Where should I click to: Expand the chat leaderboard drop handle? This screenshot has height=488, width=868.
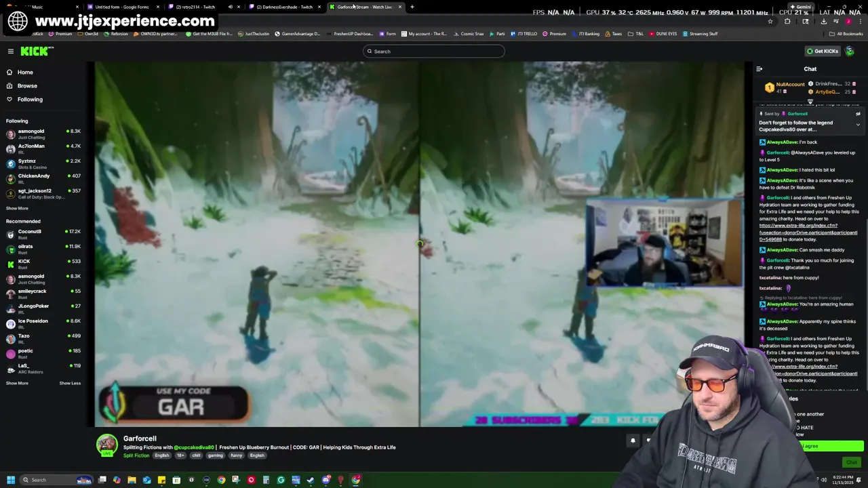(810, 102)
